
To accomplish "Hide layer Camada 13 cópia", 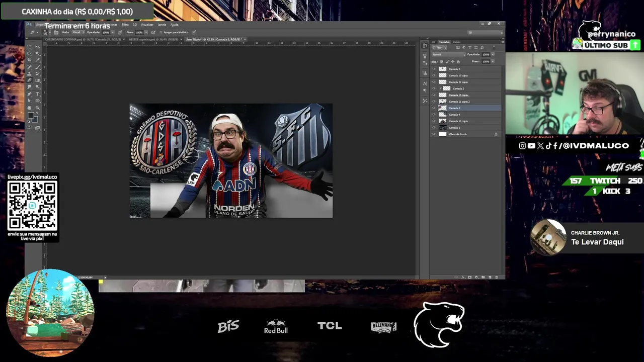I will 434,75.
